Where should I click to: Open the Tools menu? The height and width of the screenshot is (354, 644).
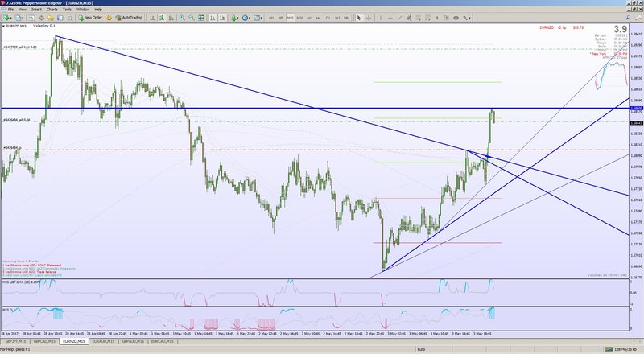tap(67, 9)
